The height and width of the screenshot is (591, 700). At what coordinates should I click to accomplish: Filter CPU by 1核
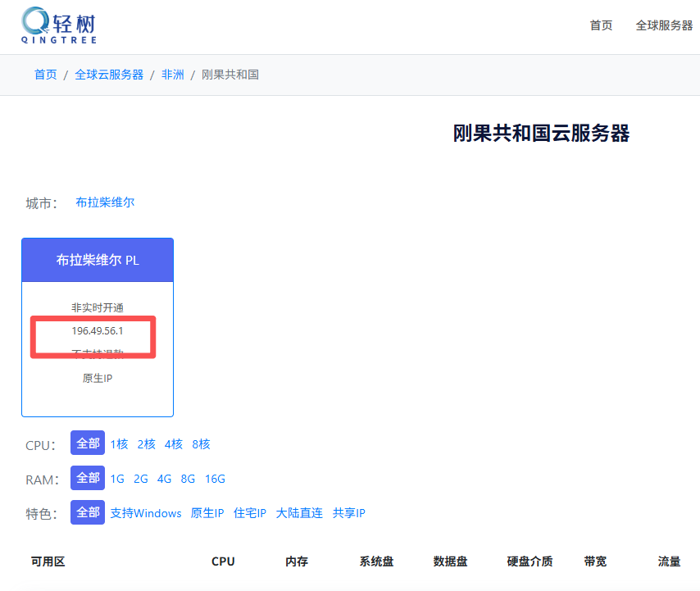119,444
